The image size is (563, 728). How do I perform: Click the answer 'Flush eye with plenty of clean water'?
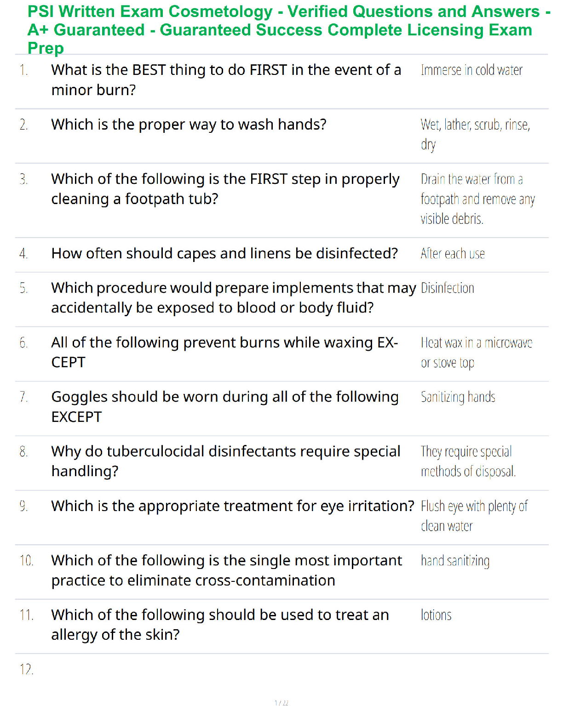click(x=474, y=516)
